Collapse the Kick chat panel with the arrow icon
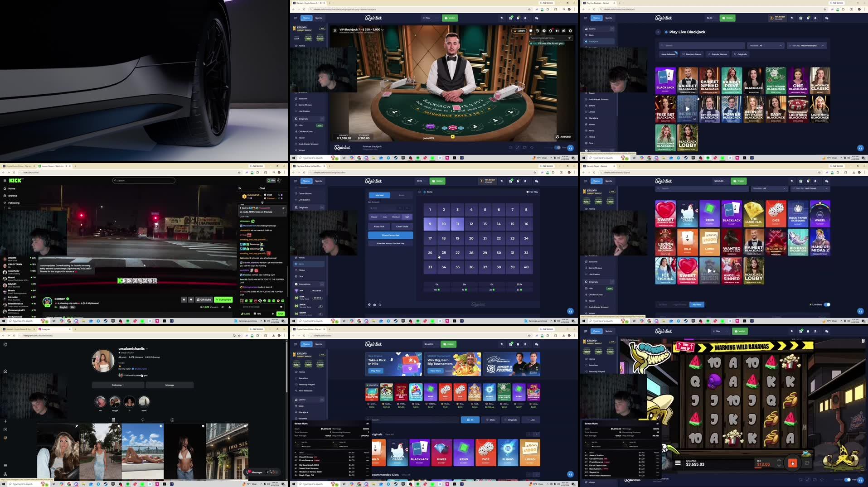This screenshot has width=868, height=487. [x=240, y=188]
